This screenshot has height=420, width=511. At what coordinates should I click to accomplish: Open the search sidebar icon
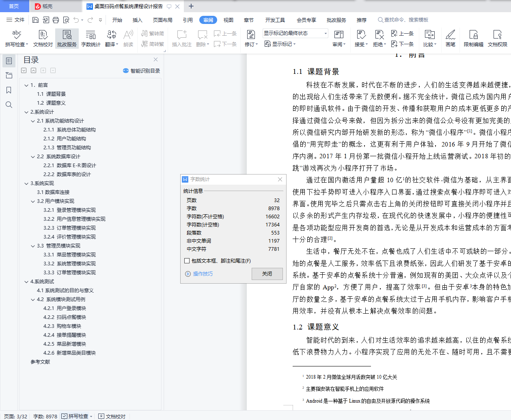pos(9,105)
